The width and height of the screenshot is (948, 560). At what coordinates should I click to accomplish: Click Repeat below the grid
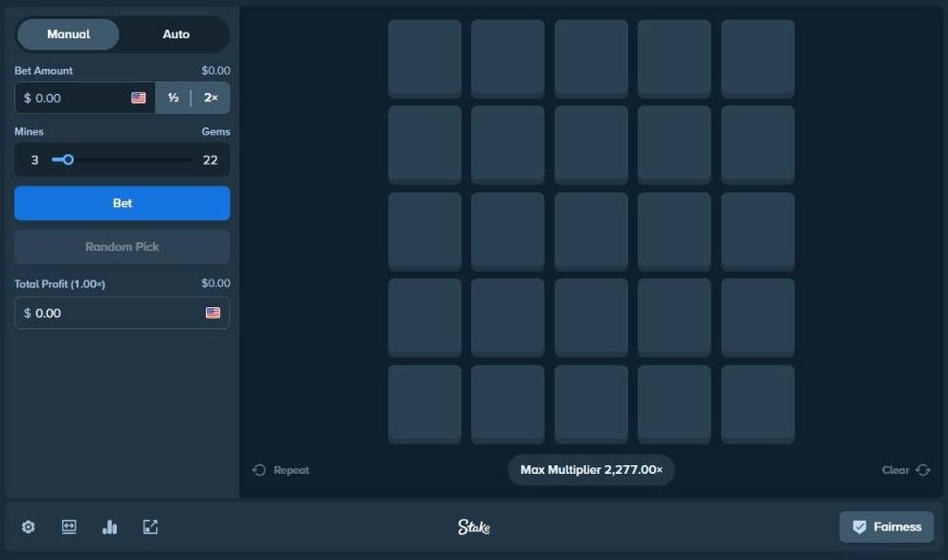click(282, 470)
